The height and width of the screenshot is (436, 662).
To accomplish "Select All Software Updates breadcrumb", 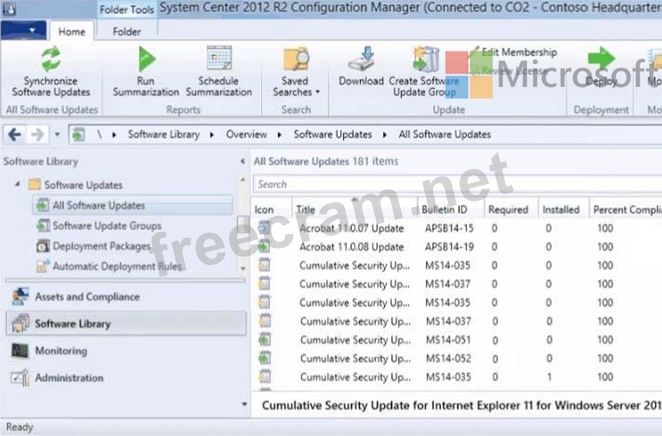I will (445, 135).
